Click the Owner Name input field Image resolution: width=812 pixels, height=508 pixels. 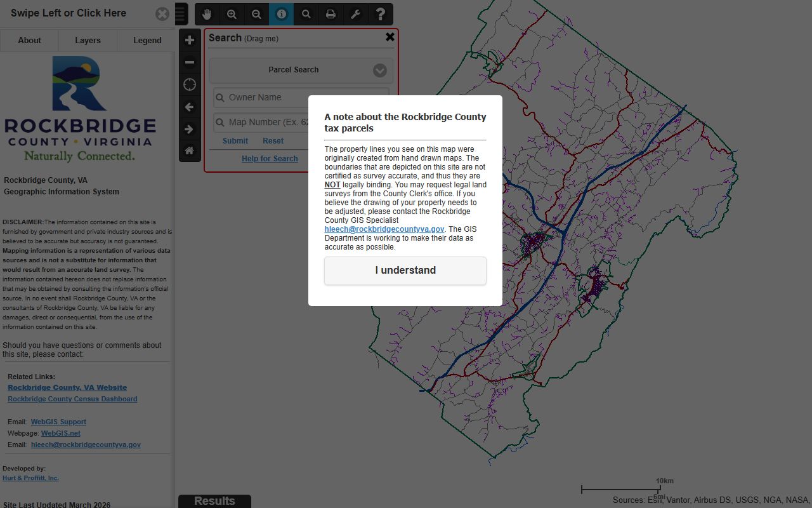point(301,98)
